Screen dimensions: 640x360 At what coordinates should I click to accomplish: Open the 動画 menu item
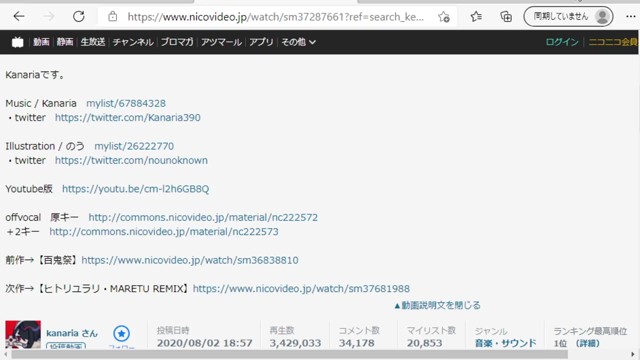coord(41,42)
